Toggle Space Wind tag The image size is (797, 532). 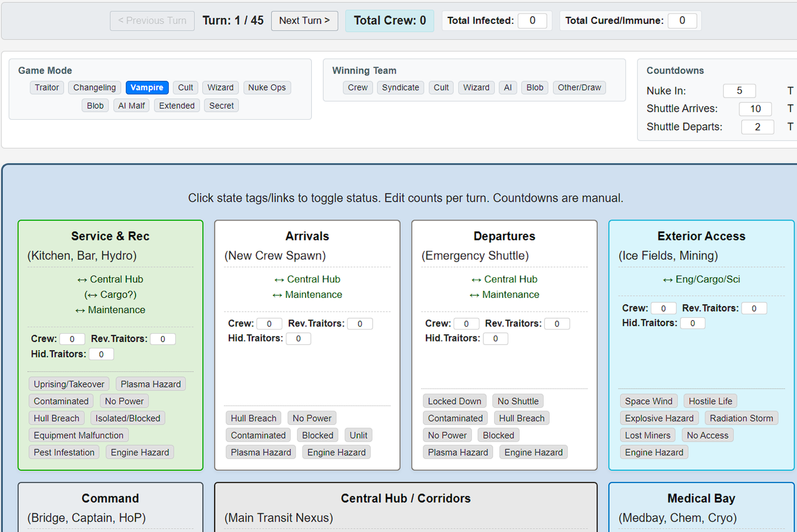649,401
